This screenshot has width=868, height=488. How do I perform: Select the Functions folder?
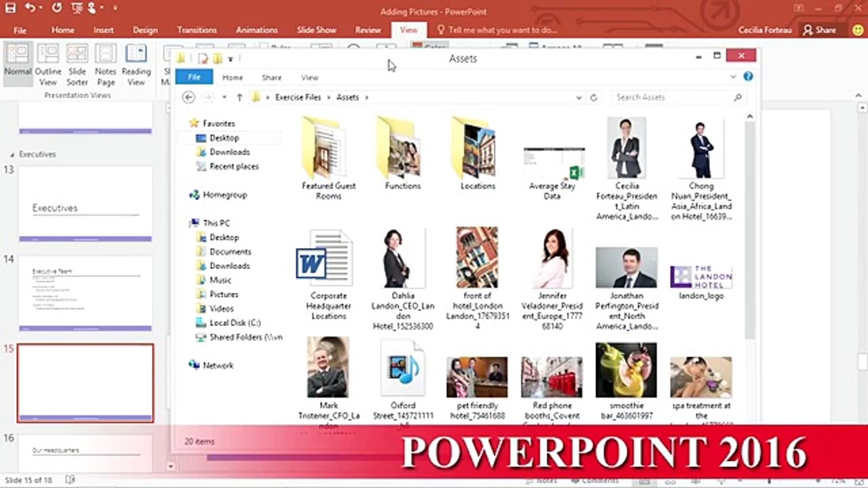tap(403, 153)
